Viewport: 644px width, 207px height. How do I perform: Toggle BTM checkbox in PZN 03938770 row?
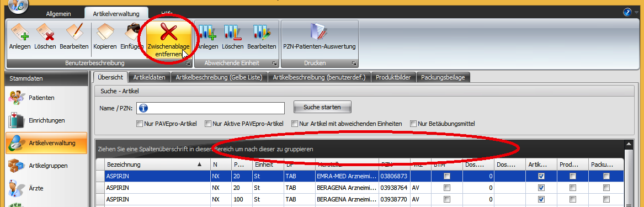coord(446,199)
